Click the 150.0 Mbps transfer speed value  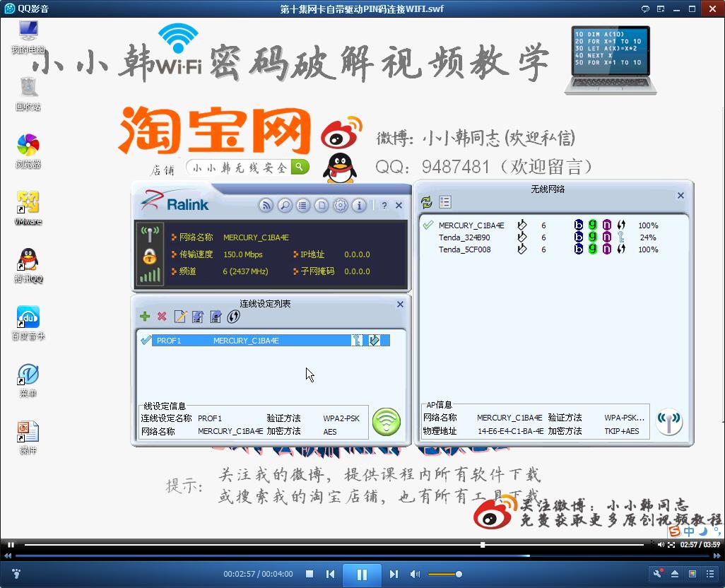(243, 254)
